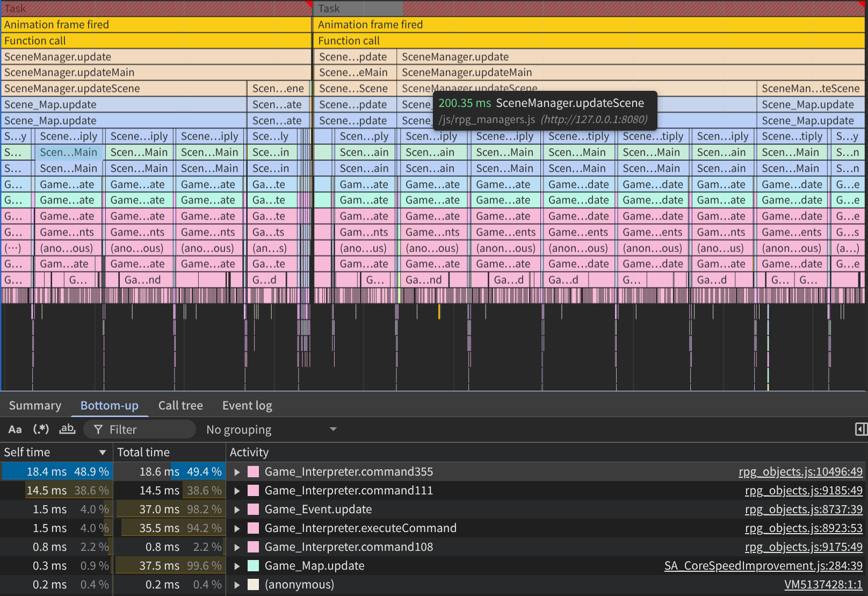Click pink swatch beside Game_Interpreter.command355
Image resolution: width=868 pixels, height=596 pixels.
[x=253, y=472]
